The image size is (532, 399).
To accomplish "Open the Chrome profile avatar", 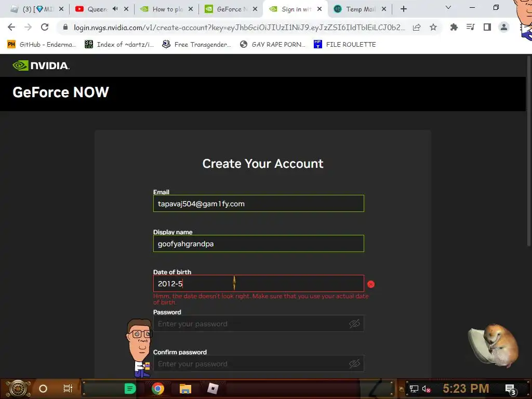I will (504, 27).
